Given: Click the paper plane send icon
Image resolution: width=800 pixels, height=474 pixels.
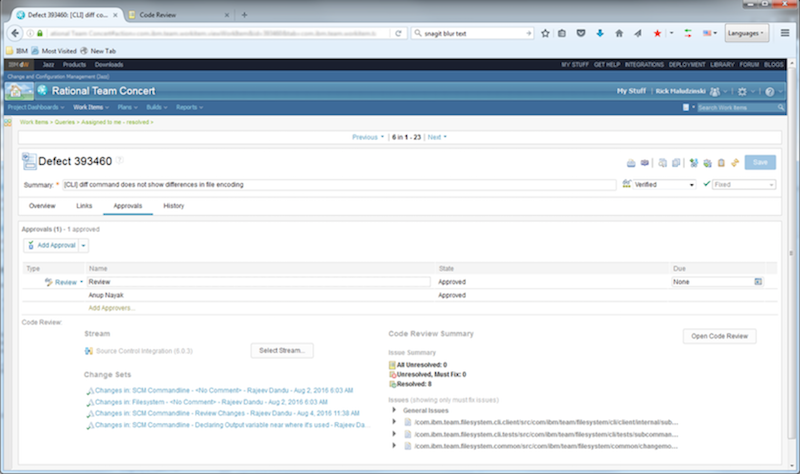Looking at the screenshot, I should (x=638, y=33).
